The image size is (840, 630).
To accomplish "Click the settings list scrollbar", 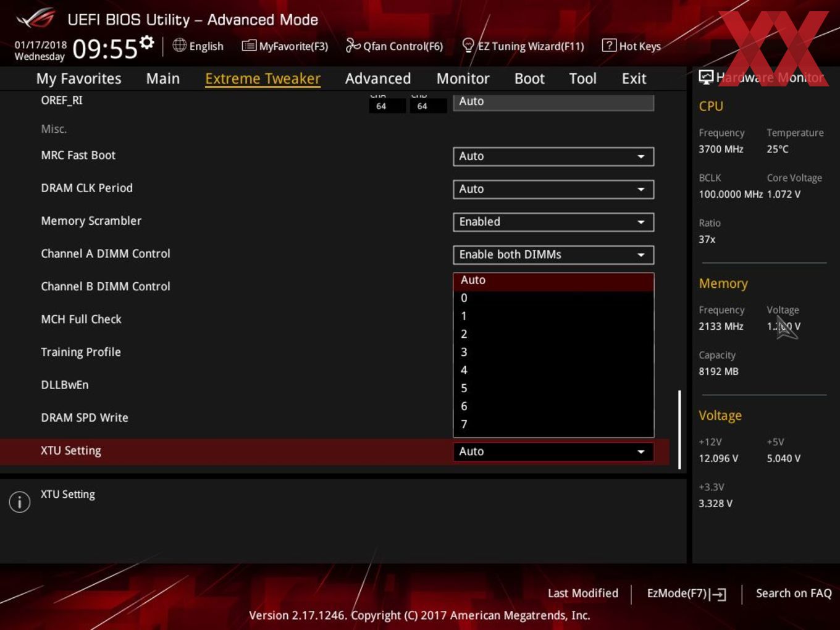I will [679, 429].
